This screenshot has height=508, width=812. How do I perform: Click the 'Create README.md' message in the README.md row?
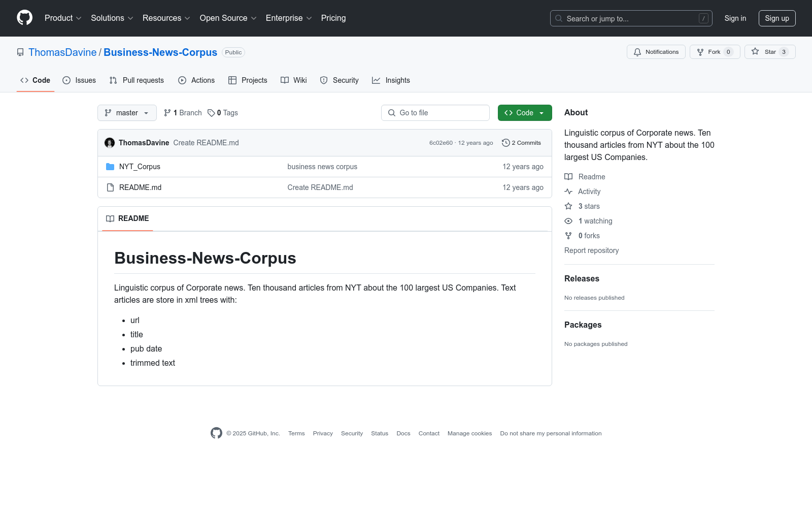(320, 187)
